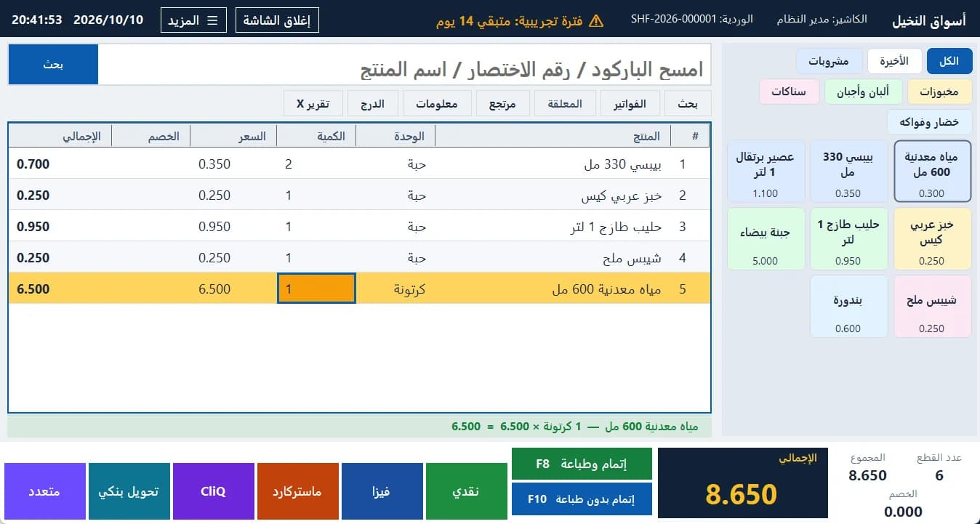Edit quantity field of مياه معدنية row
This screenshot has height=524, width=980.
point(316,289)
